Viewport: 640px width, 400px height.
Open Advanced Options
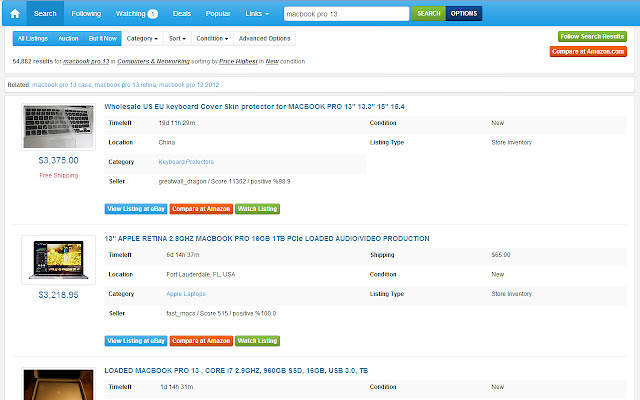click(x=264, y=38)
